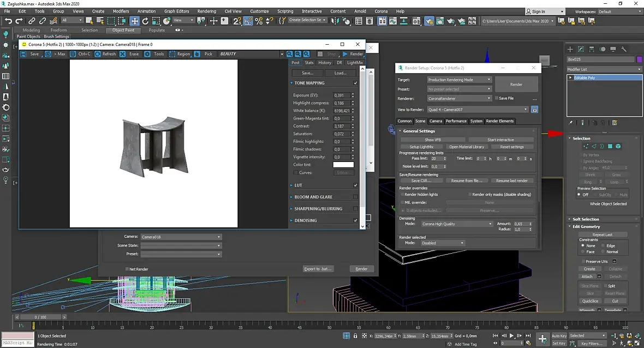Viewport: 644px width, 348px height.
Task: Activate the Select and Rotate tool
Action: [145, 21]
